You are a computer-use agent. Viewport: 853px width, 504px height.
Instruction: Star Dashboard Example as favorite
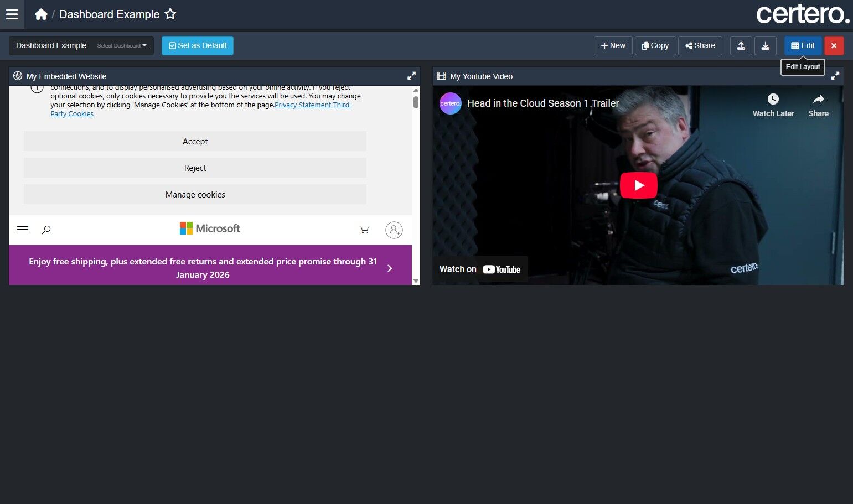click(x=170, y=14)
